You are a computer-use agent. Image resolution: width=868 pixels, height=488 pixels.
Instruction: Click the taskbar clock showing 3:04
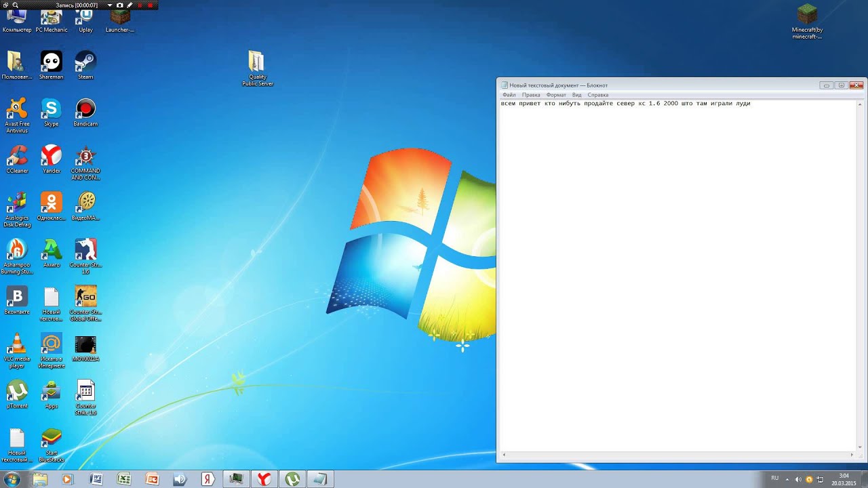844,479
